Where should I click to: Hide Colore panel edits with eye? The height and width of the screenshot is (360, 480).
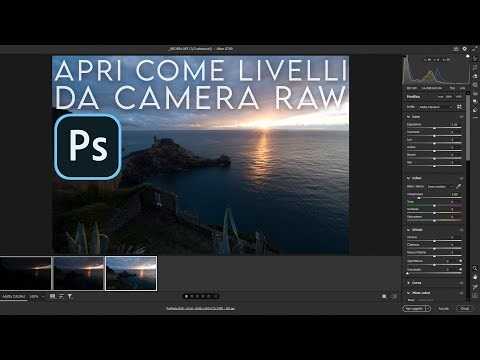coord(462,178)
